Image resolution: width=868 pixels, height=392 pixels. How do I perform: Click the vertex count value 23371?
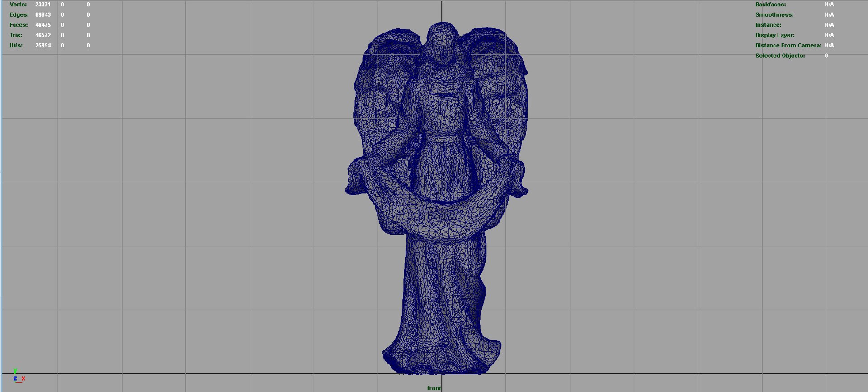[43, 5]
